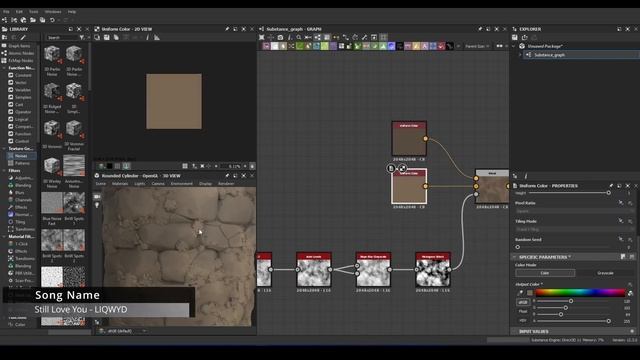Click the camera icon in 3D view side

(97, 197)
